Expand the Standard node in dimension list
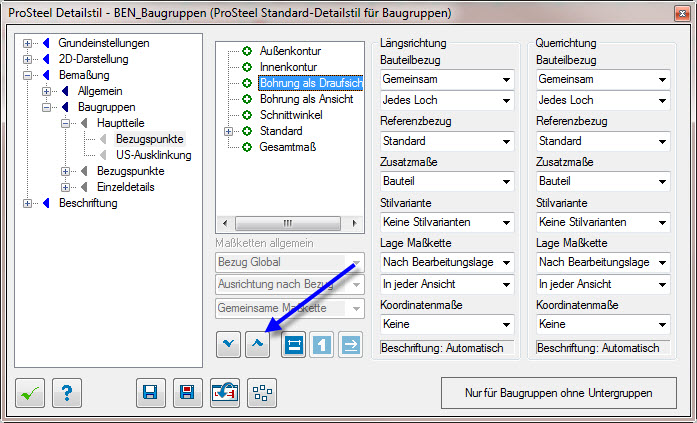The width and height of the screenshot is (697, 423). coord(228,132)
